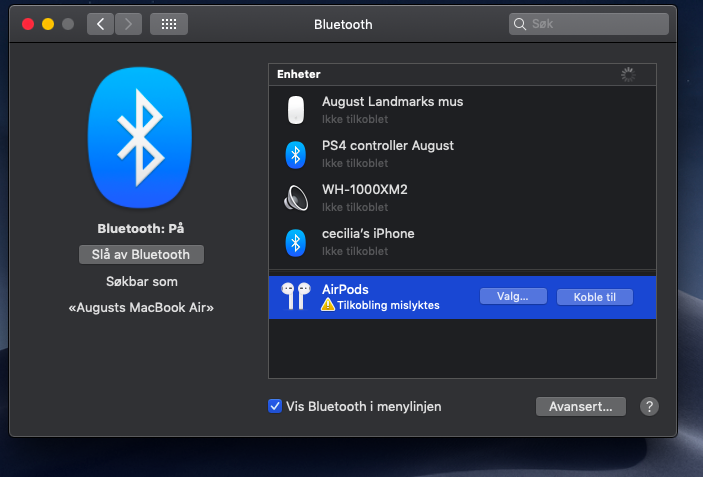Click Ikke tilkoblet under WH-1000XM2
The image size is (703, 477).
coord(355,207)
